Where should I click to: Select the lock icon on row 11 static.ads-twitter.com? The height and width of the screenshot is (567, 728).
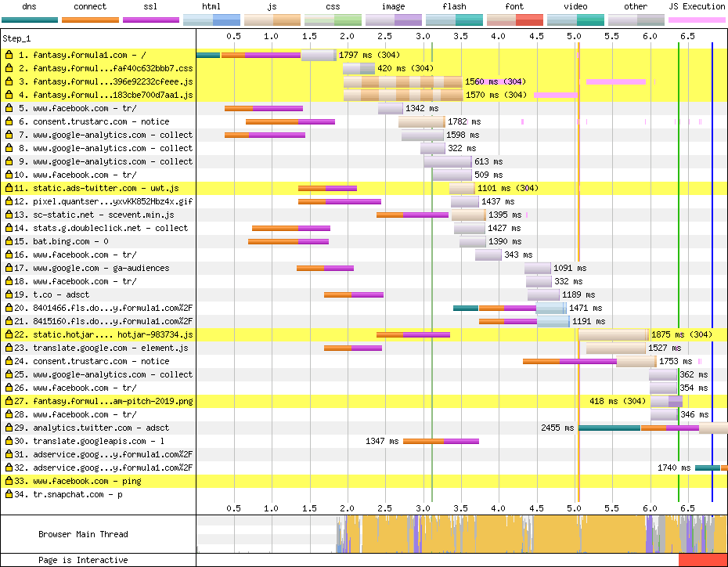tap(9, 188)
